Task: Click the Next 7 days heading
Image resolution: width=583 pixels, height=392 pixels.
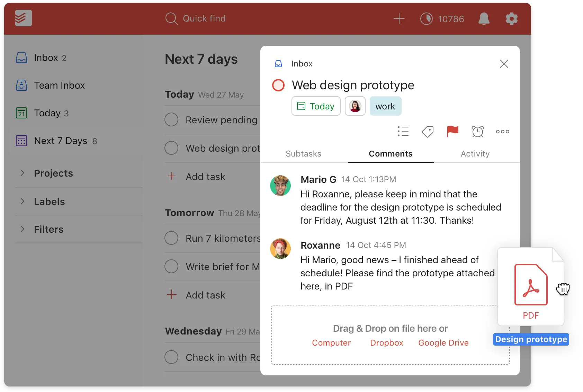Action: (201, 59)
